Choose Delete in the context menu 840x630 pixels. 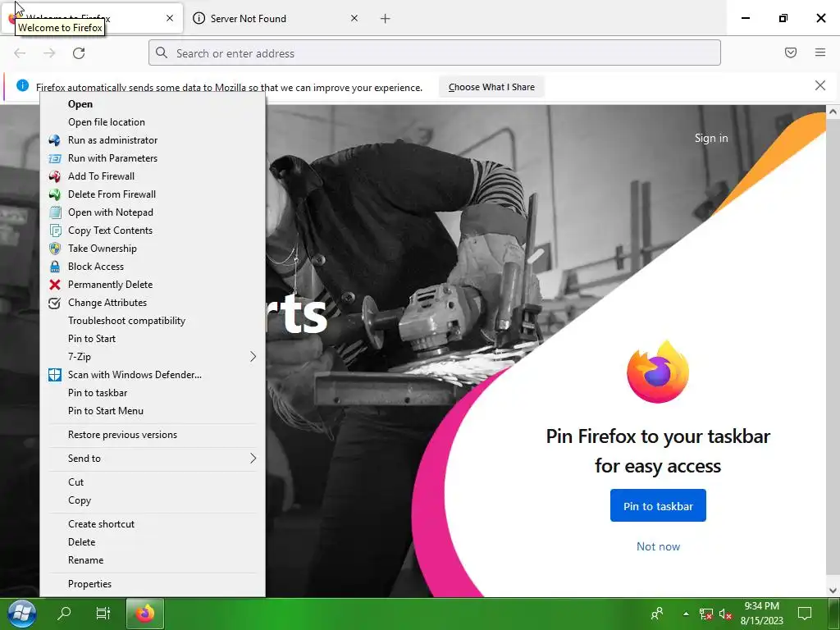click(81, 542)
